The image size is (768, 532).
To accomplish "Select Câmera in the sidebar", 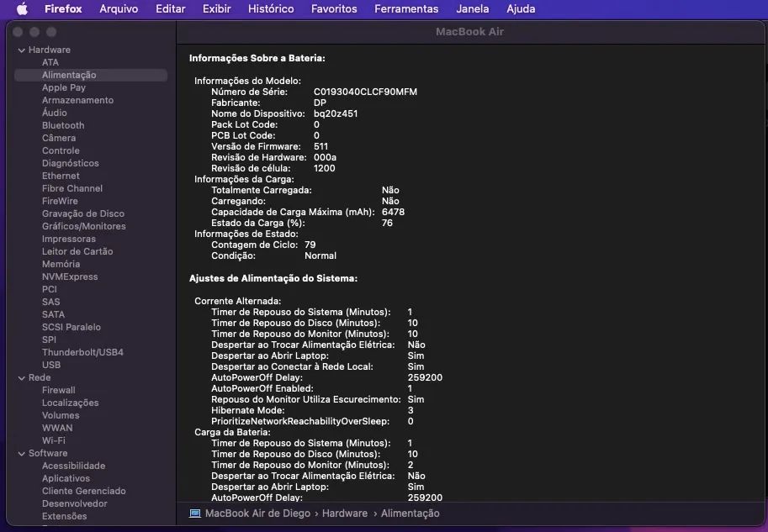I will [59, 138].
